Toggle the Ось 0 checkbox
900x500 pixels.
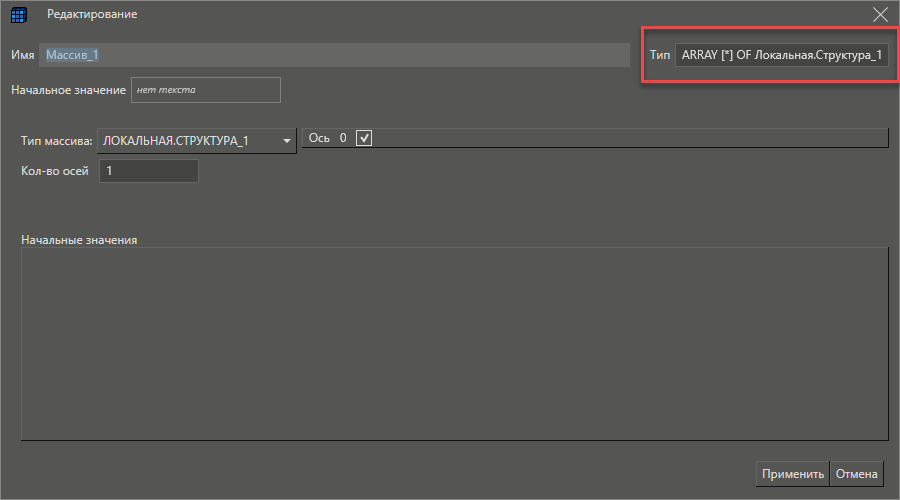click(x=364, y=138)
